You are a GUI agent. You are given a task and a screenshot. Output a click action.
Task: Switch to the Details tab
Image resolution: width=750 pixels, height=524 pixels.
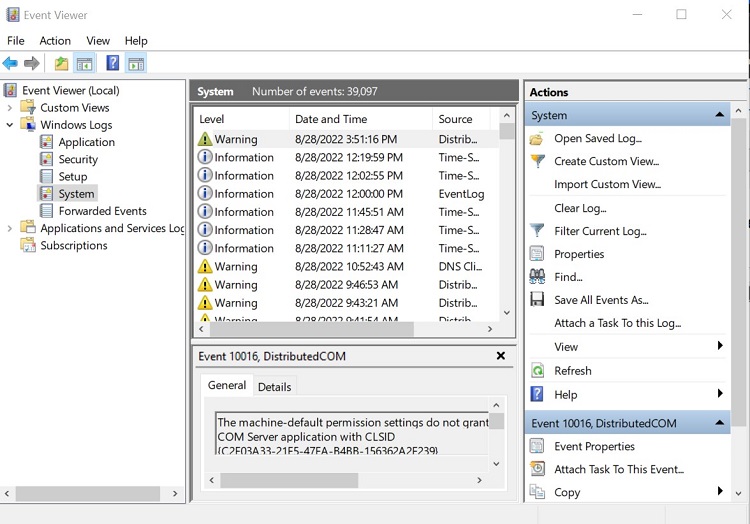coord(274,387)
